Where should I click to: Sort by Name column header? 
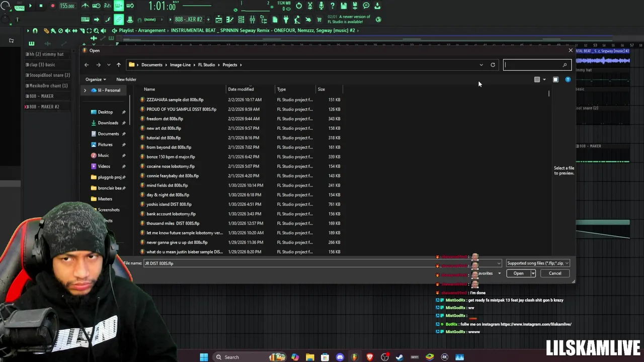[149, 89]
